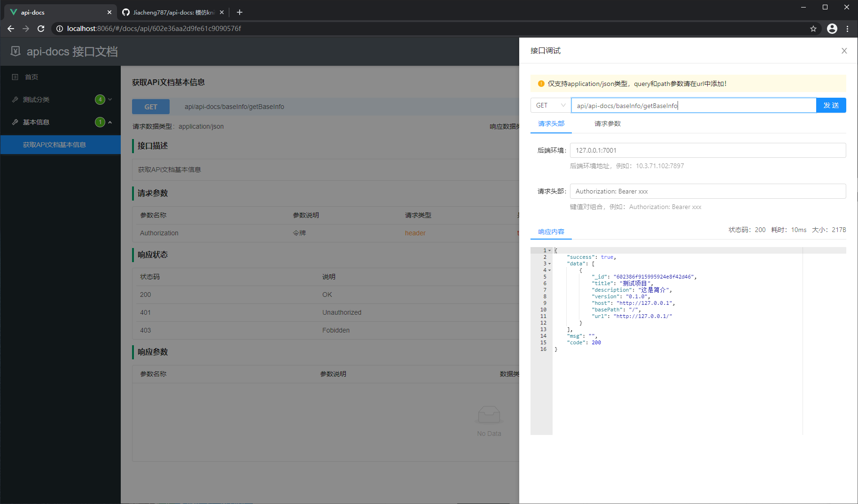Viewport: 858px width, 504px height.
Task: Click the green badge showing 1
Action: coord(100,122)
